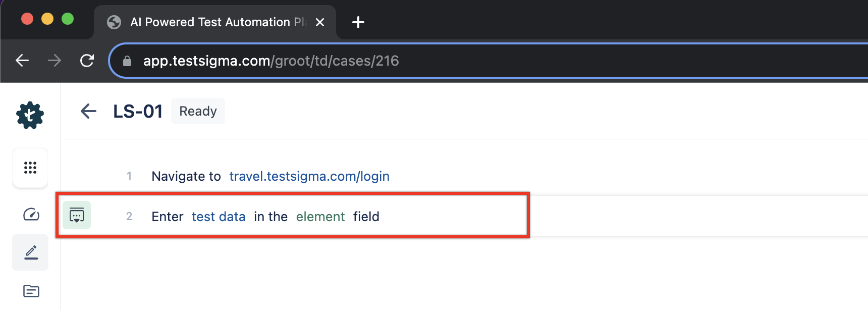This screenshot has height=310, width=868.
Task: Click the Ready status badge
Action: pos(198,111)
